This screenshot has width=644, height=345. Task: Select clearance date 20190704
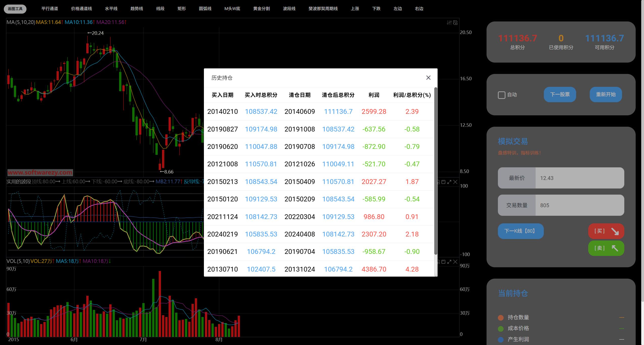pyautogui.click(x=300, y=252)
